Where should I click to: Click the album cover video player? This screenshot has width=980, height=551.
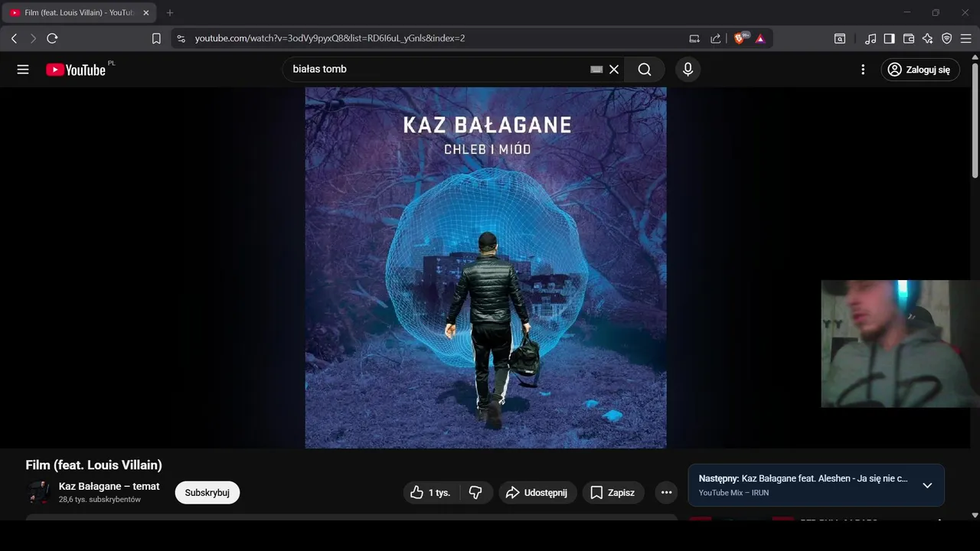(x=485, y=268)
